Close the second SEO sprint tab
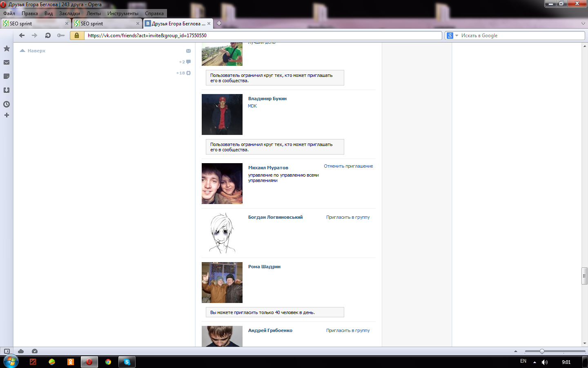The height and width of the screenshot is (368, 588). point(138,24)
